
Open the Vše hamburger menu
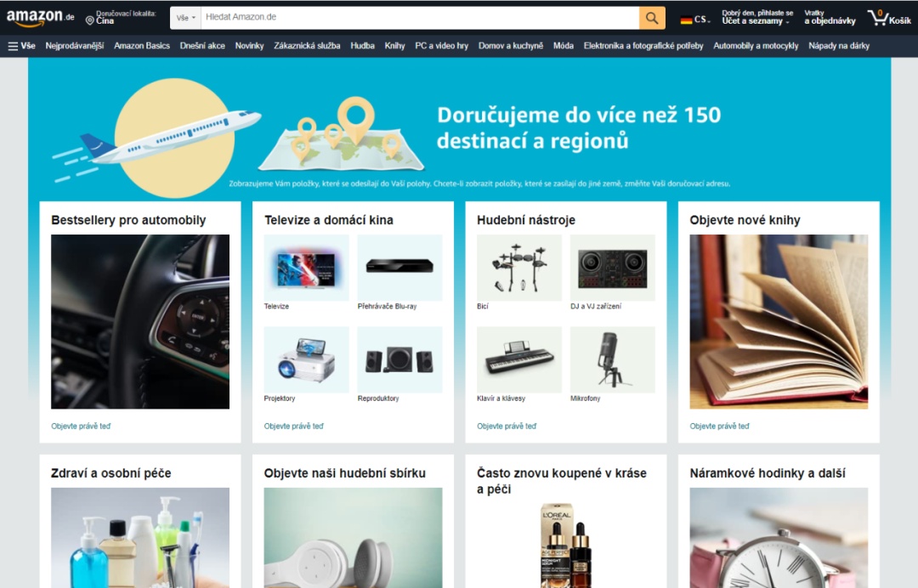click(x=21, y=46)
